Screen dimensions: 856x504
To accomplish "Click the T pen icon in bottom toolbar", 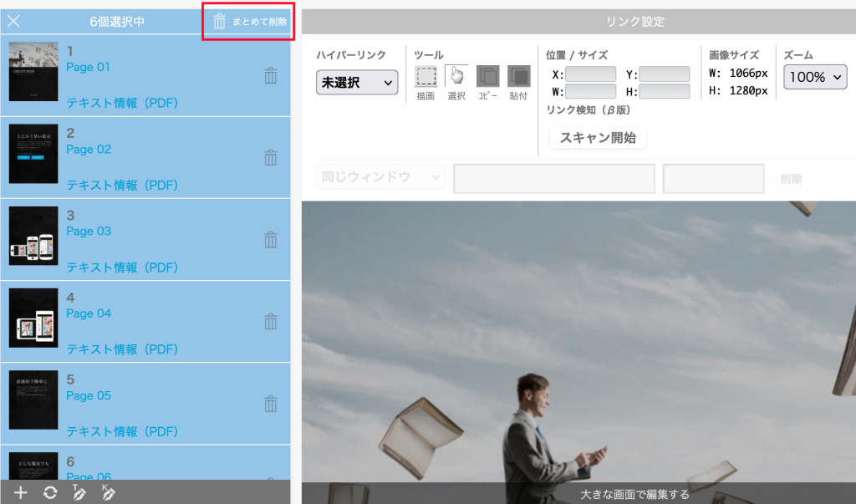I will click(79, 493).
